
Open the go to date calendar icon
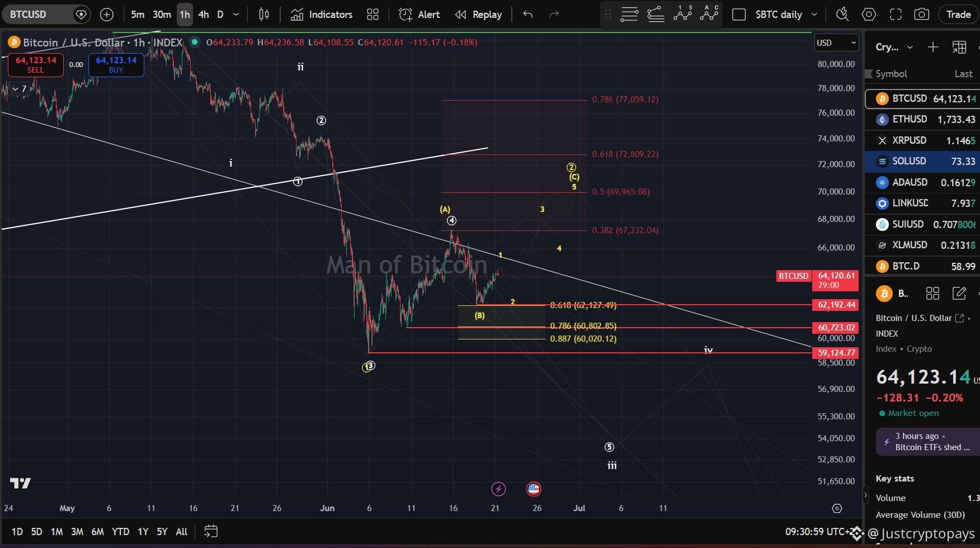pos(210,532)
